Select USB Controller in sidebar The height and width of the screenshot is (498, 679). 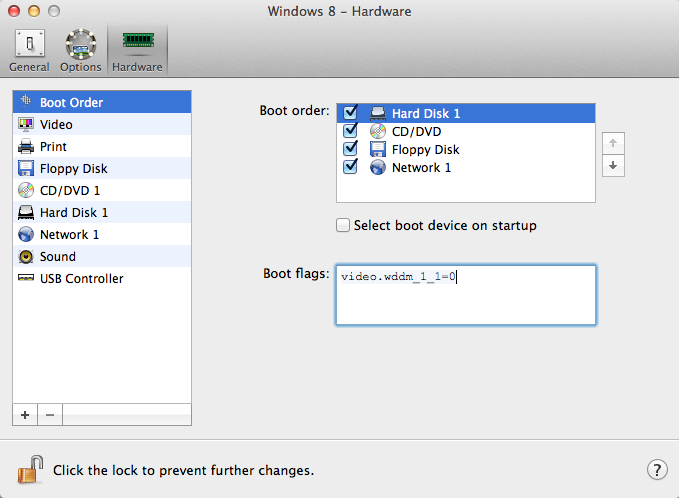[102, 278]
